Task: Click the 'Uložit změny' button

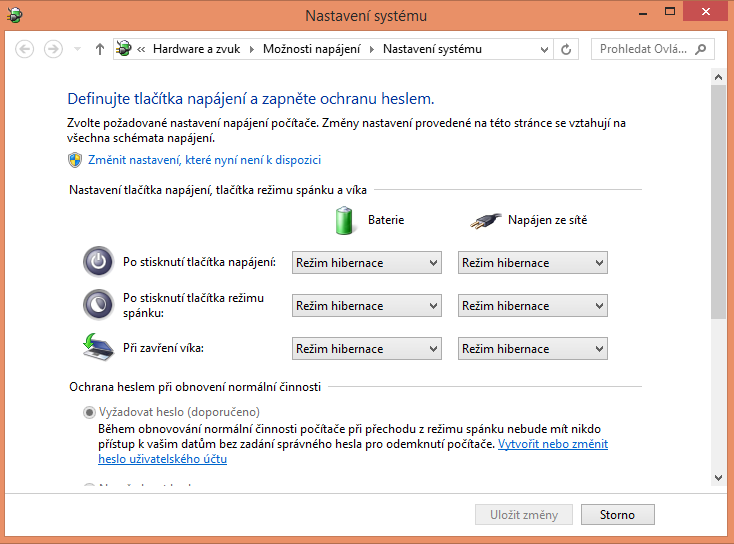Action: (x=524, y=515)
